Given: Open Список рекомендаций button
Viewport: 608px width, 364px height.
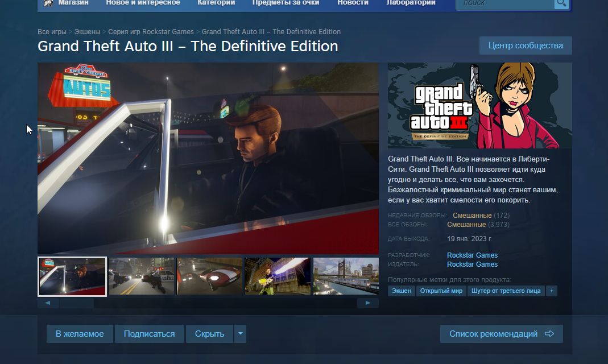Looking at the screenshot, I should [502, 334].
